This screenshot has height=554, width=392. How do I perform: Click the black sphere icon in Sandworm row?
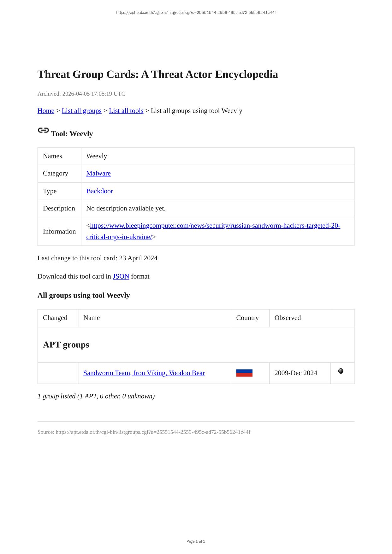(341, 371)
